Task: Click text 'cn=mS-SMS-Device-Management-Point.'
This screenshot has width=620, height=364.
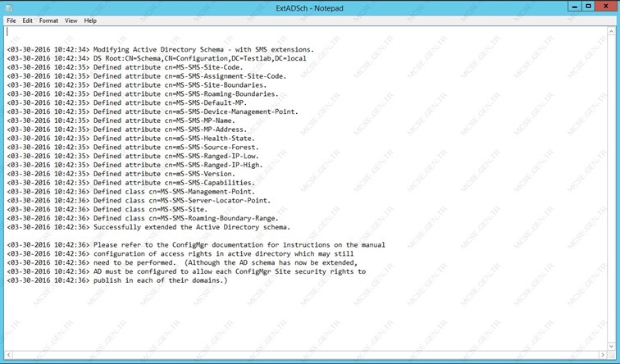Action: pos(231,111)
